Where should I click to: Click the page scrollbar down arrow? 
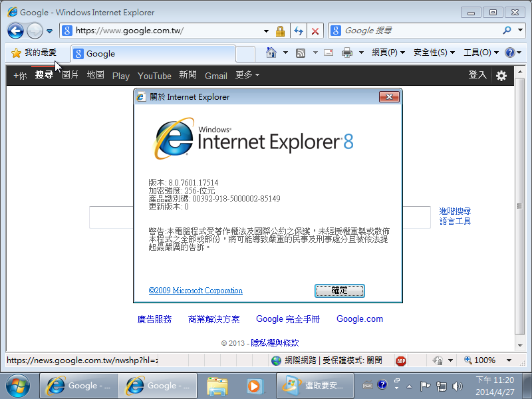pyautogui.click(x=520, y=346)
